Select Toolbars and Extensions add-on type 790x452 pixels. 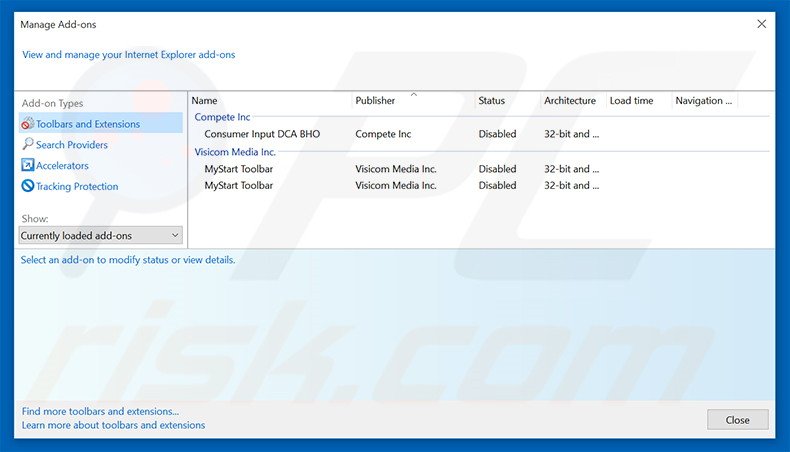101,123
